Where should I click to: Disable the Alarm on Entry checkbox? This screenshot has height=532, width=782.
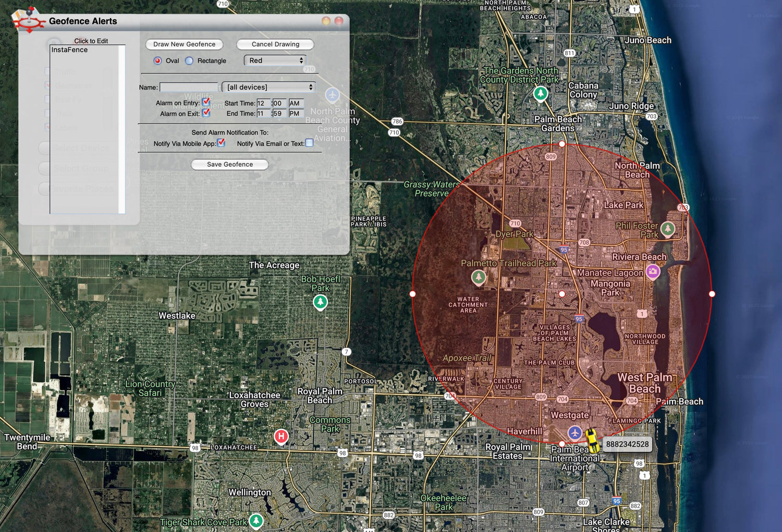(x=206, y=102)
